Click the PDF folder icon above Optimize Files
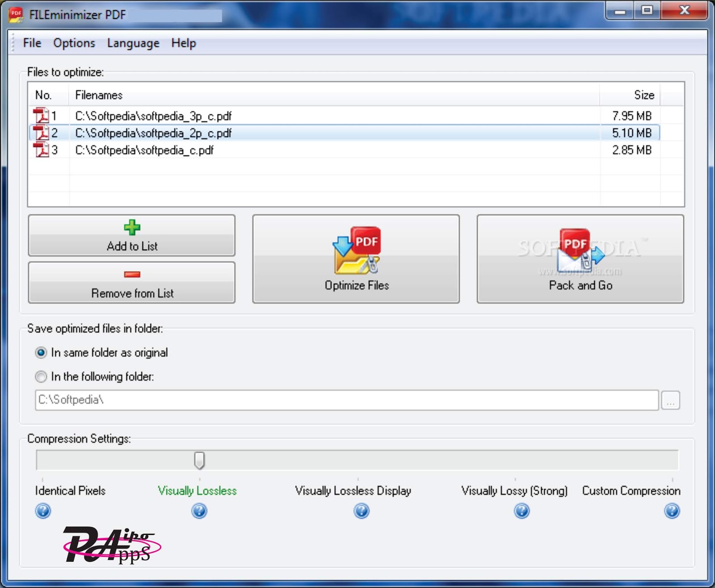Image resolution: width=715 pixels, height=588 pixels. 357,250
